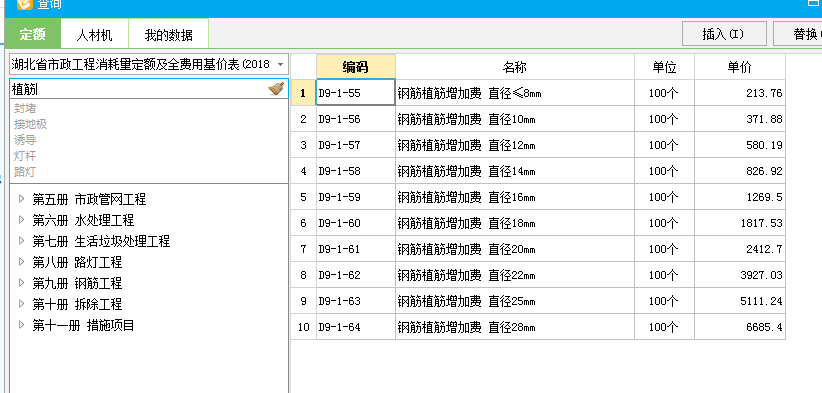Select code cell D9-1-59
This screenshot has height=393, width=822.
pyautogui.click(x=355, y=197)
